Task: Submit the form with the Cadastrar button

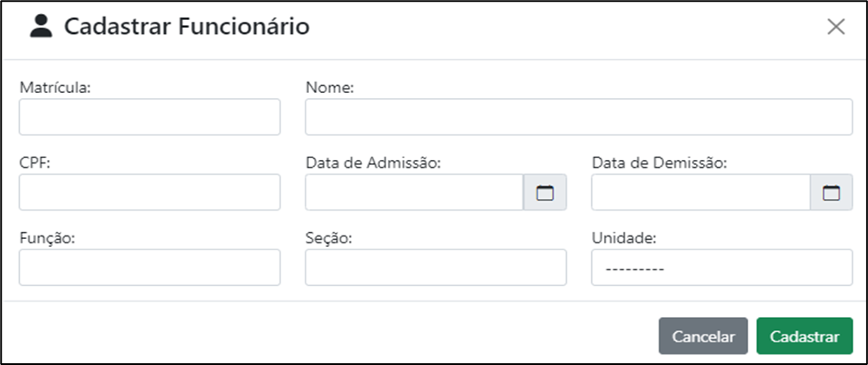Action: (x=805, y=336)
